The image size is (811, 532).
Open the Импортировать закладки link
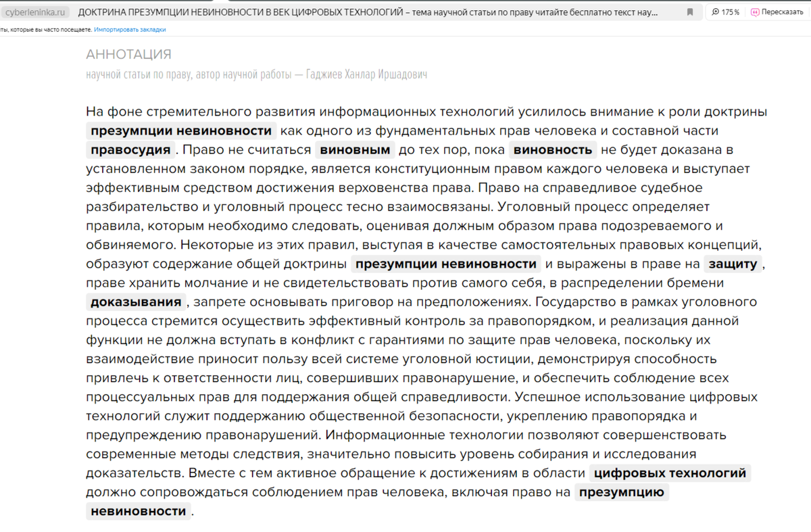click(130, 30)
